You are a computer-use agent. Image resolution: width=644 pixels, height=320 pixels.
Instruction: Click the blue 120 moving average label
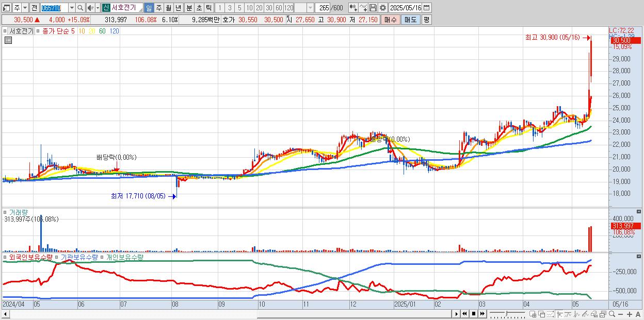click(x=115, y=31)
